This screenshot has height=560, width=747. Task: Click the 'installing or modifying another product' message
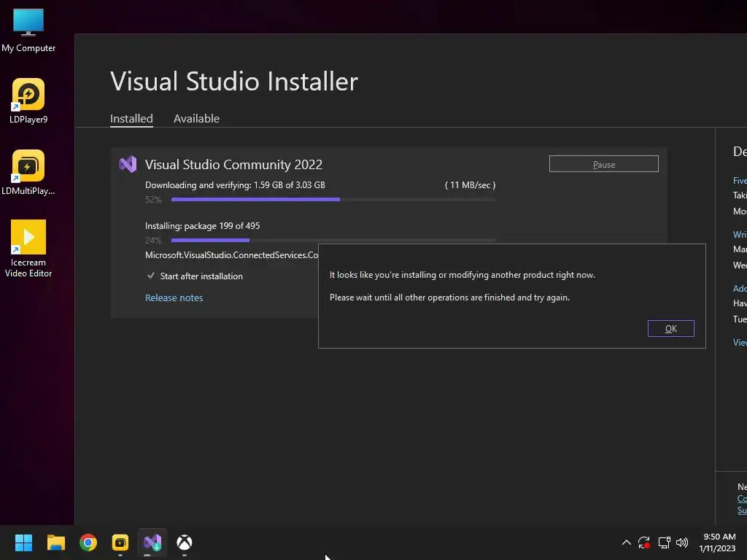point(462,275)
